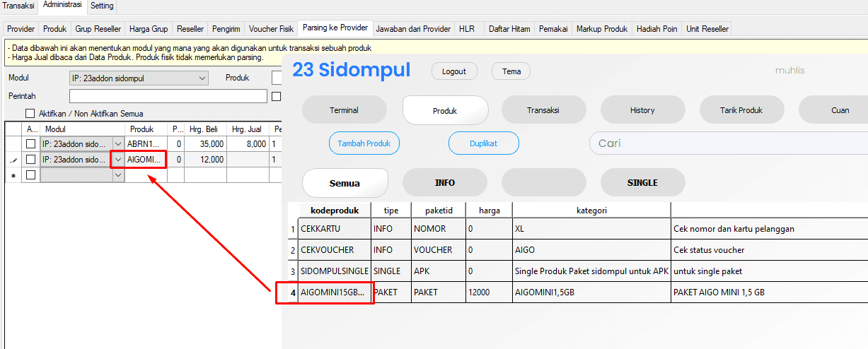This screenshot has width=868, height=349.
Task: Tick the checkbox beside the Perintah field
Action: tap(277, 96)
